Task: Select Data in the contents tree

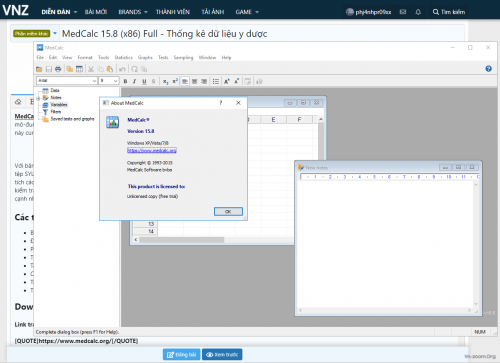Action: [x=55, y=90]
